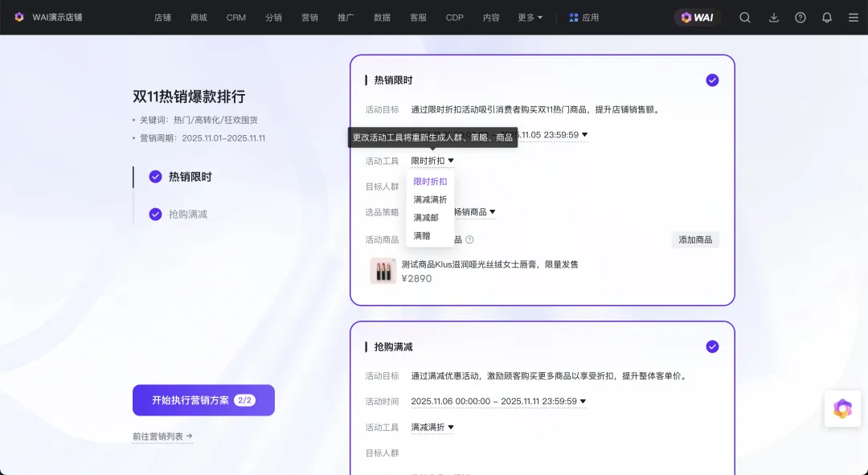Toggle the 抢购满减 card checkmark

click(712, 346)
